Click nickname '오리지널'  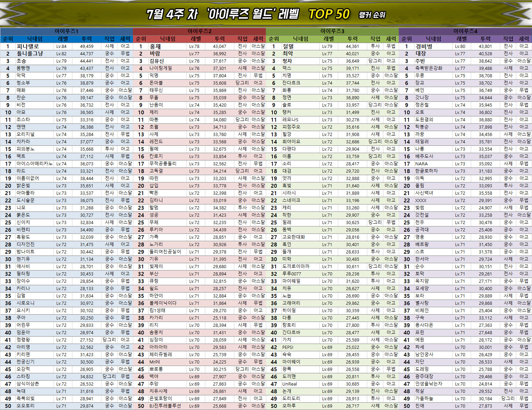pos(26,134)
